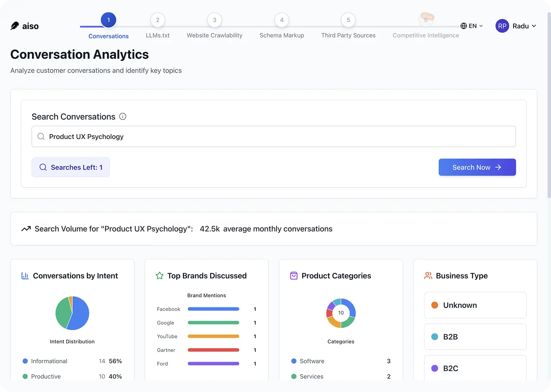Click the shopping bag icon on Product Categories
Screen dimensions: 551x392
pos(293,276)
